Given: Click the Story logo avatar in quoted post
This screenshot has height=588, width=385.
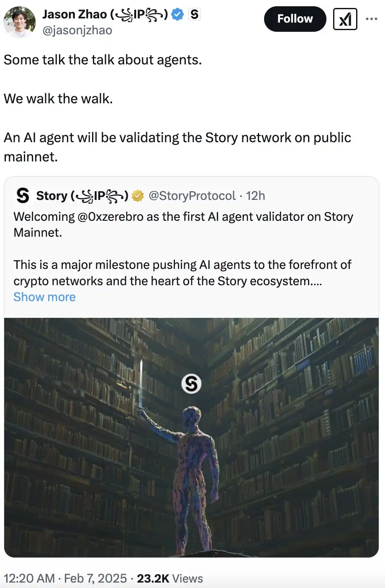Looking at the screenshot, I should (23, 196).
